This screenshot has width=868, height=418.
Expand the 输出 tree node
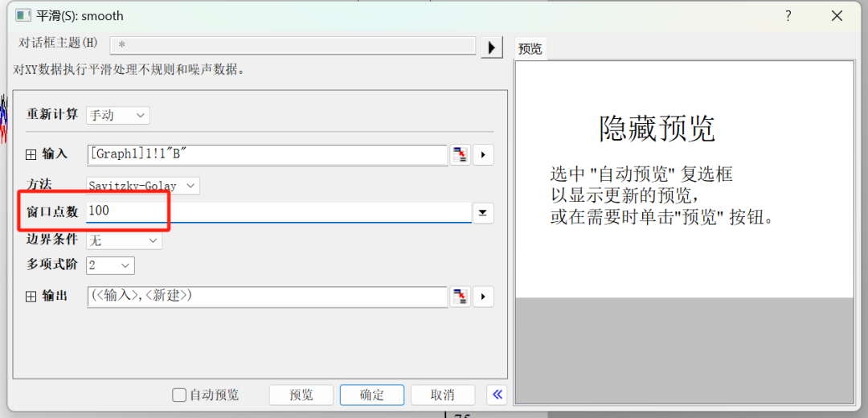point(31,297)
